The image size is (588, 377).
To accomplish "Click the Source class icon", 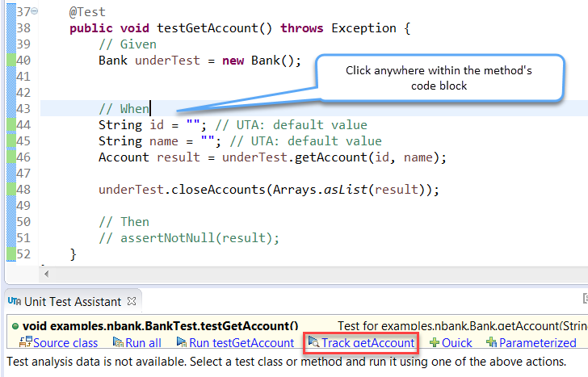I will [26, 341].
